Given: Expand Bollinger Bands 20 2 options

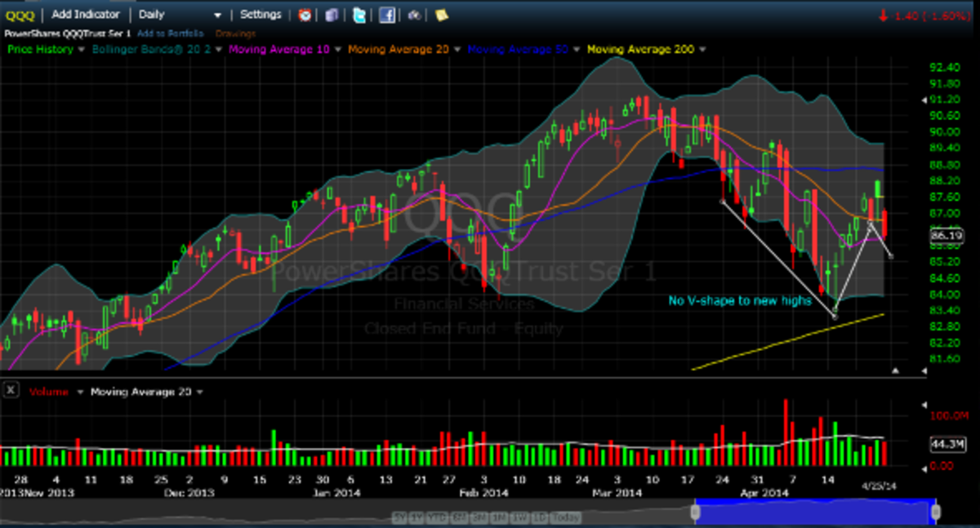Looking at the screenshot, I should coord(220,50).
